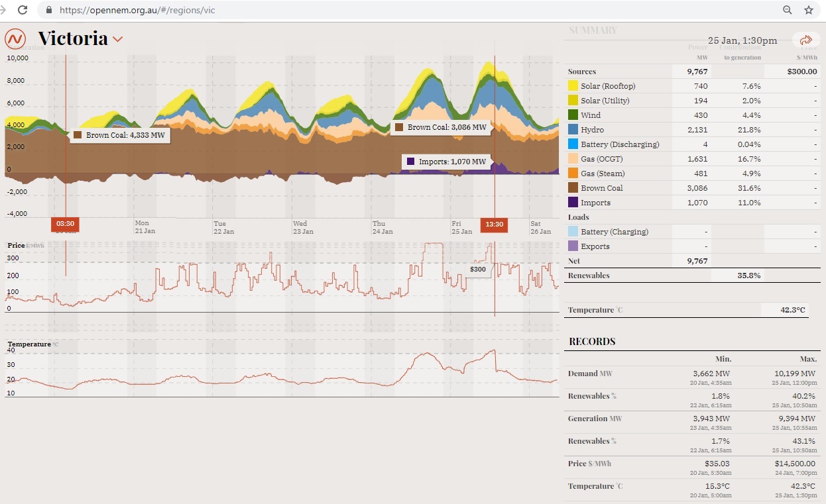Select the Wind source label

(591, 115)
